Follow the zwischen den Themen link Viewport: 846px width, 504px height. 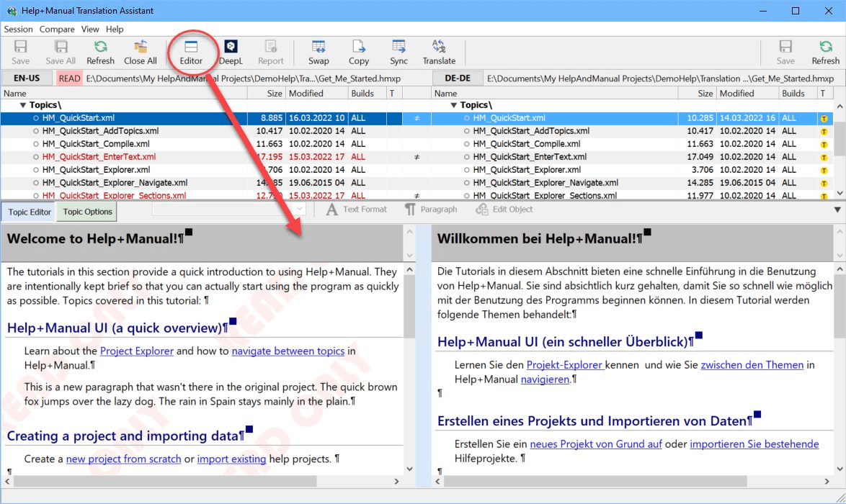point(752,365)
